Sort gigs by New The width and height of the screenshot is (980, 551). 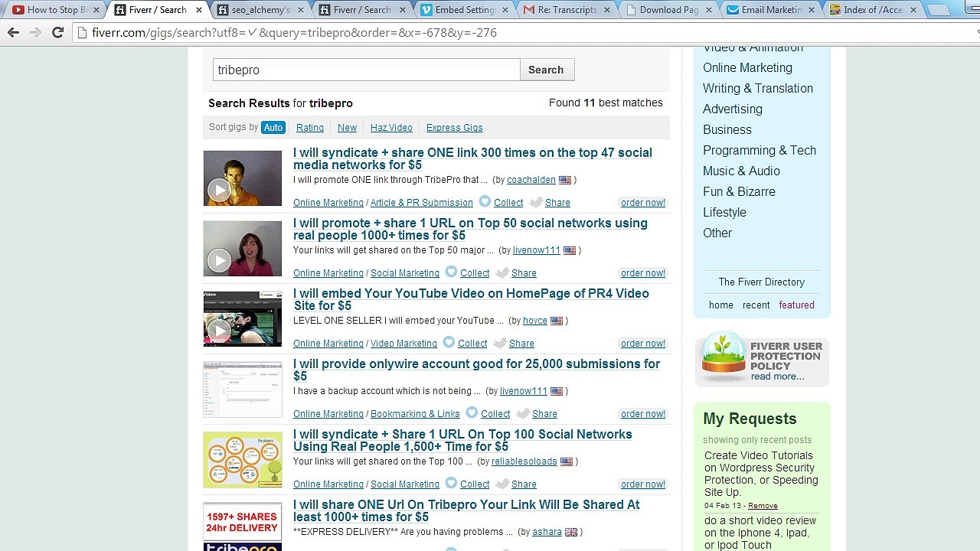coord(347,128)
